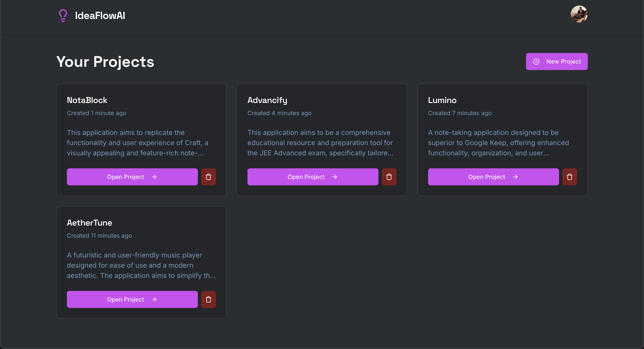Click the arrow icon inside AetherTune's Open Project button

tap(154, 299)
